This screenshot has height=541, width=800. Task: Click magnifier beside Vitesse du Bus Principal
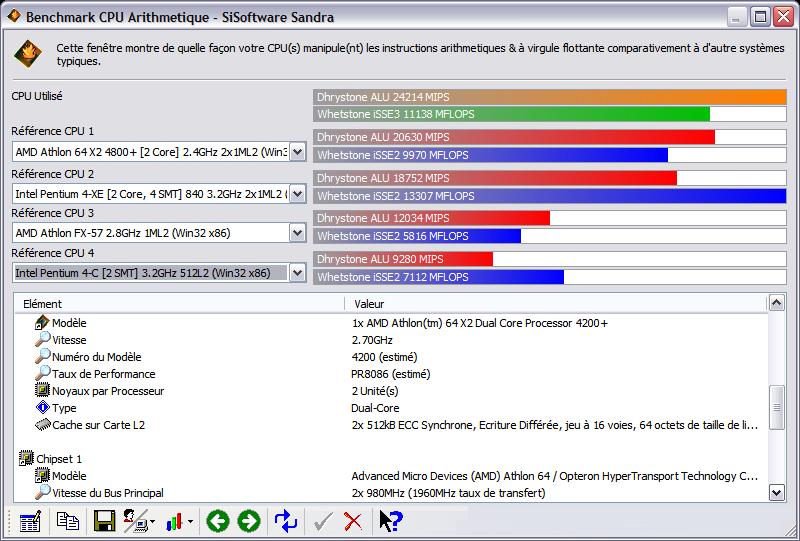coord(42,493)
